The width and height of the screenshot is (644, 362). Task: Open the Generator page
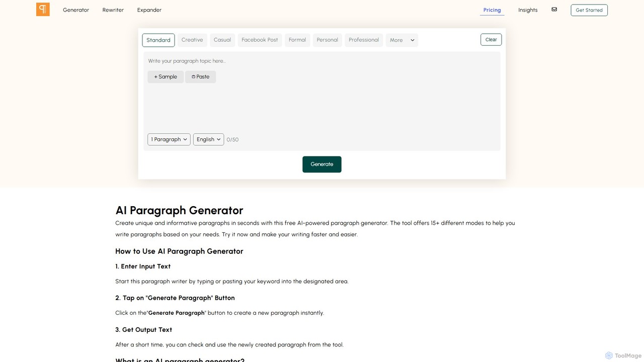pyautogui.click(x=76, y=10)
